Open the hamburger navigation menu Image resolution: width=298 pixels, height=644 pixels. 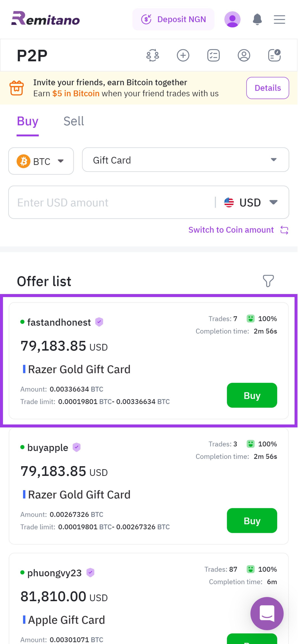(x=279, y=19)
